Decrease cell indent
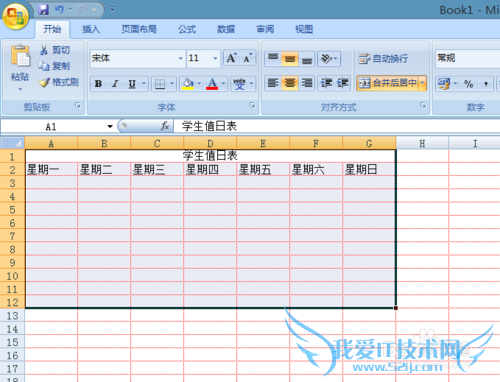Screen dimensions: 500x382 click(326, 83)
